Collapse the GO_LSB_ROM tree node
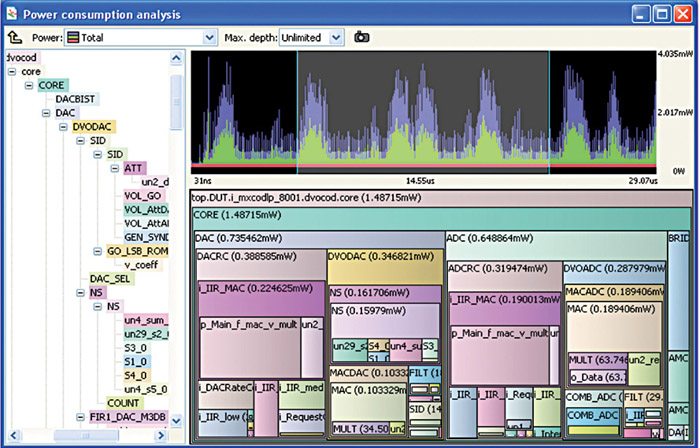 [x=97, y=251]
